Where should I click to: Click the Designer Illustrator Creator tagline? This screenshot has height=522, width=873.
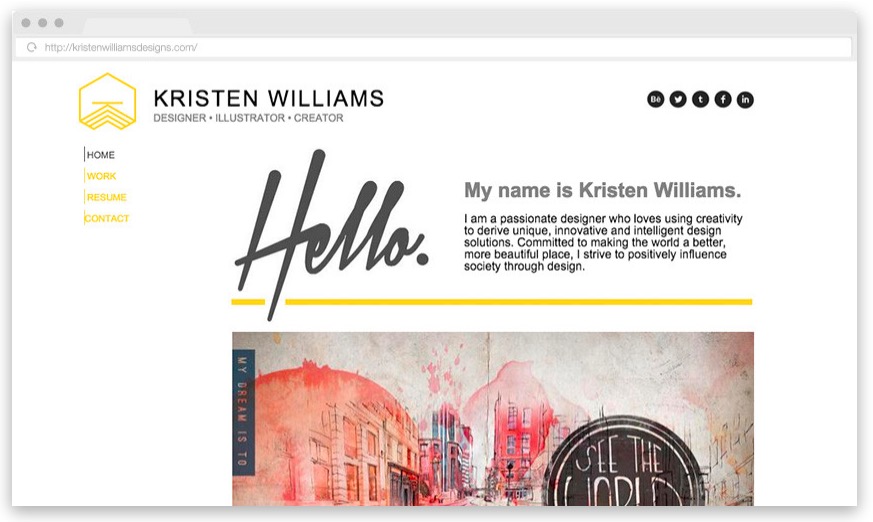tap(248, 118)
